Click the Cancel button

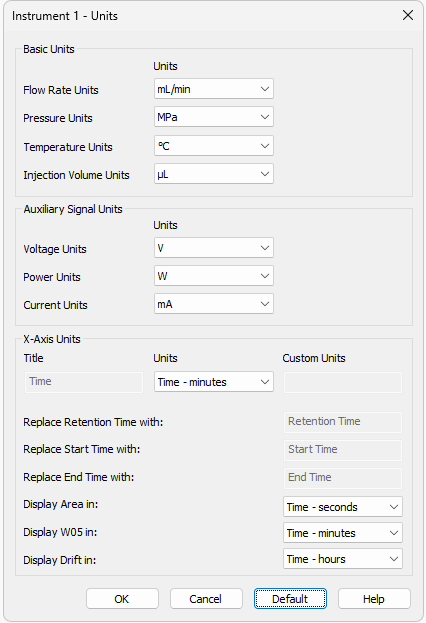pyautogui.click(x=206, y=598)
